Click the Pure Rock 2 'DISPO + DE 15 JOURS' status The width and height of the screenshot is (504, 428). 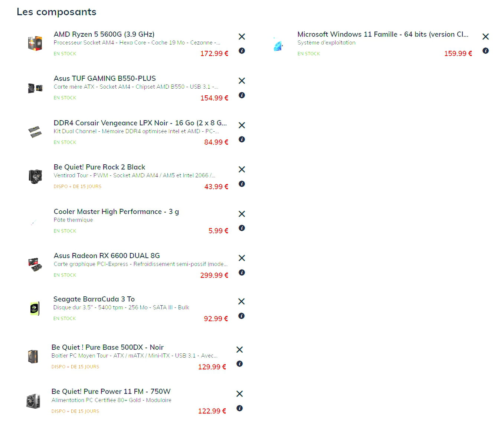pos(78,187)
